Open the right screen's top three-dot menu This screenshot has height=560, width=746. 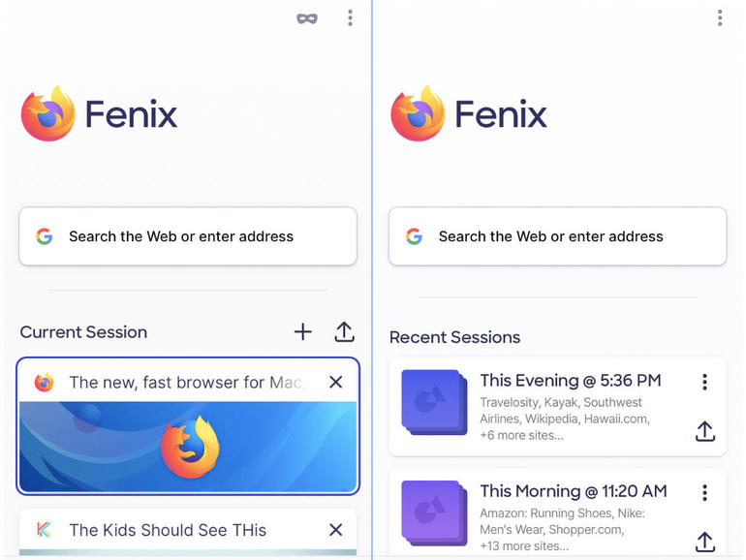click(720, 18)
